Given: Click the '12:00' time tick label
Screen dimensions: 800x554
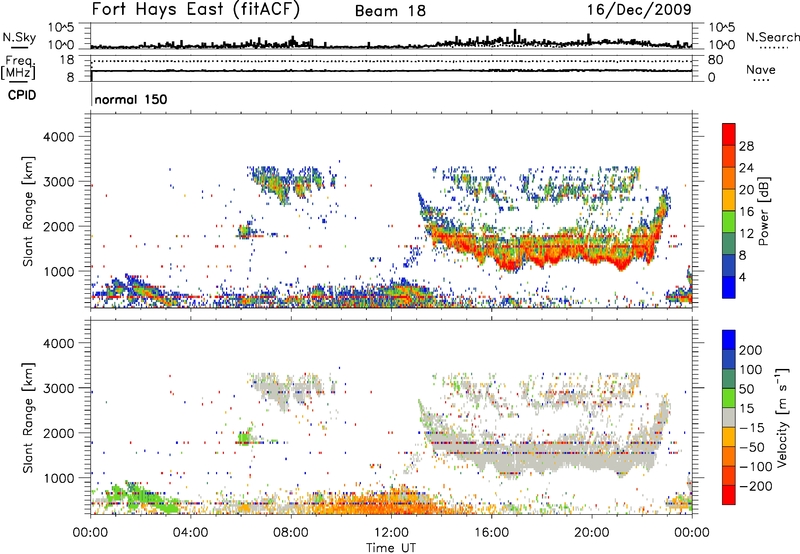Looking at the screenshot, I should click(x=391, y=532).
